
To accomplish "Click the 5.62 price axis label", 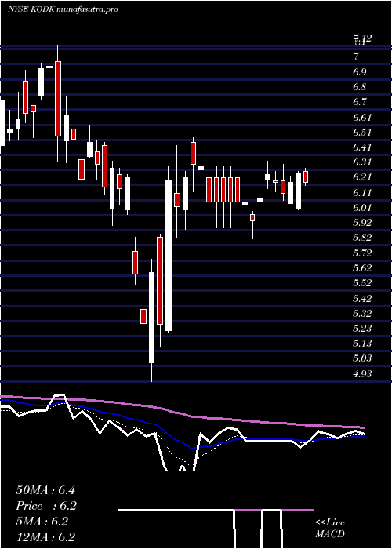I will (361, 268).
